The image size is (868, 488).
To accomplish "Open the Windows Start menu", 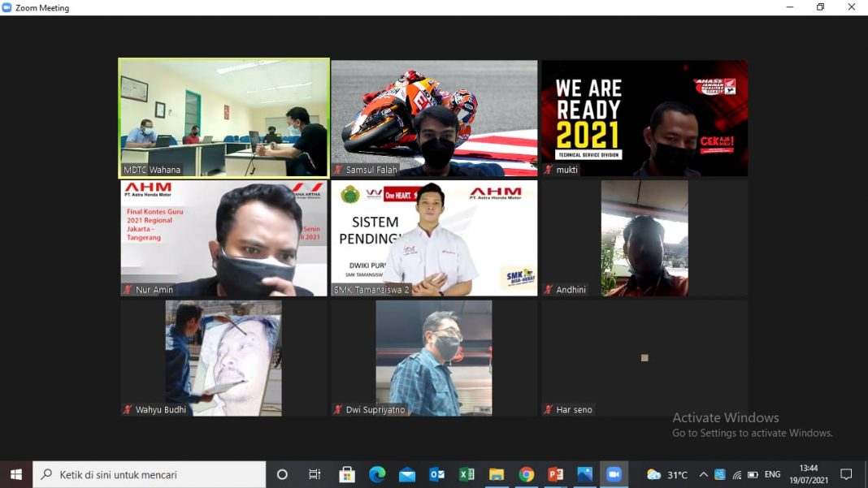I will tap(16, 474).
